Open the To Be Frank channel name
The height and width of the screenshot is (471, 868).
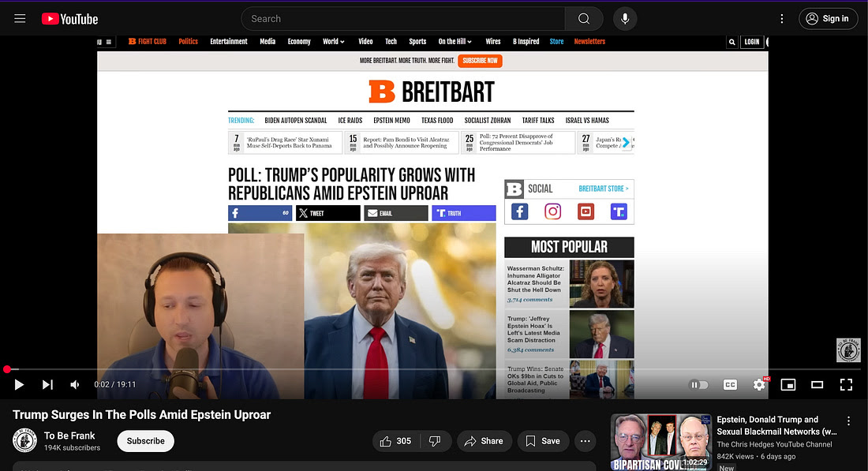pyautogui.click(x=69, y=435)
